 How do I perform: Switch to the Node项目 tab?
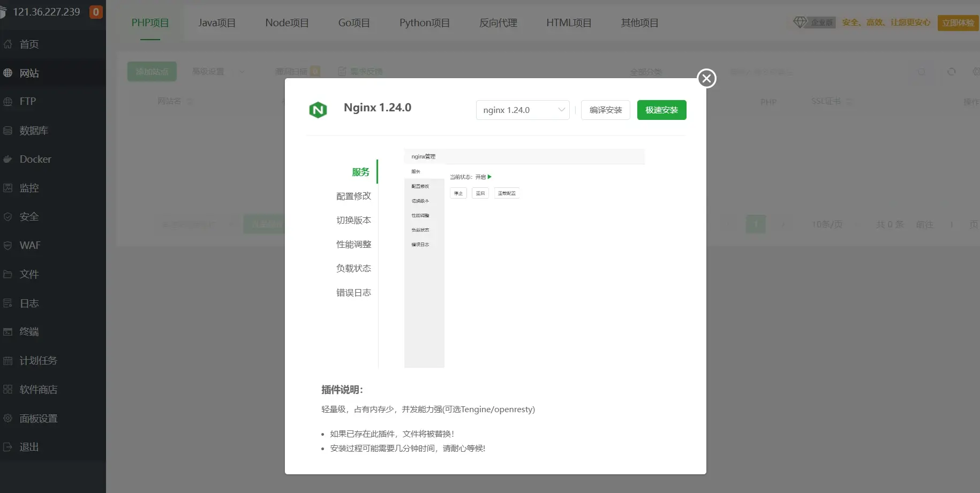point(287,23)
